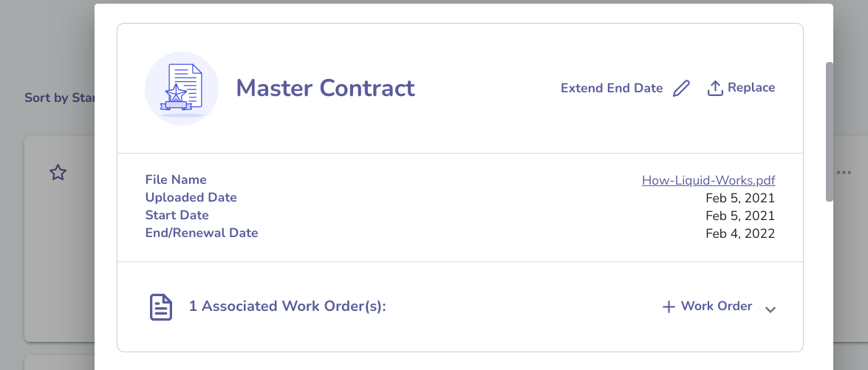Click the Associated Work Orders document icon

(x=161, y=307)
